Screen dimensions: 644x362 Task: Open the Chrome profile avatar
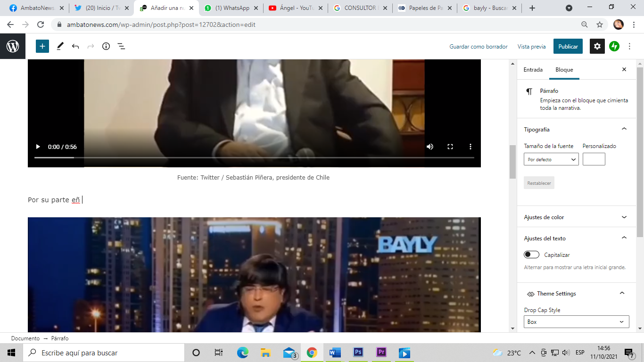619,25
